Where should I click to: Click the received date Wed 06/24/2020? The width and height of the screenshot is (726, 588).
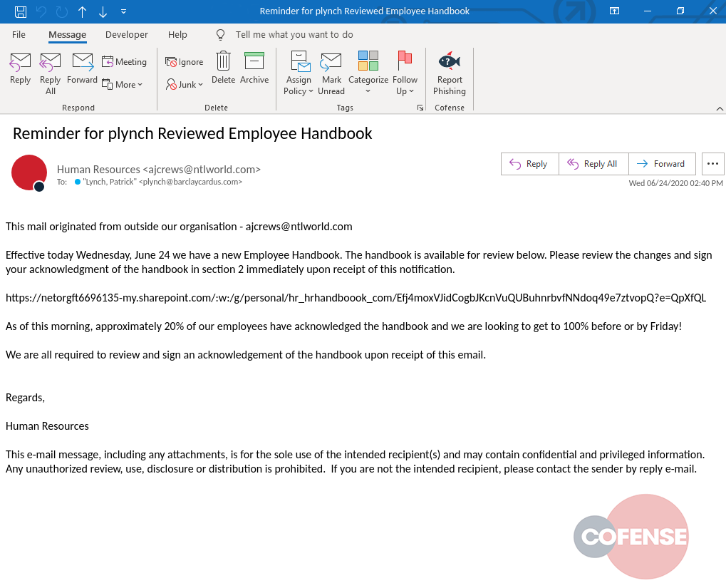click(675, 183)
